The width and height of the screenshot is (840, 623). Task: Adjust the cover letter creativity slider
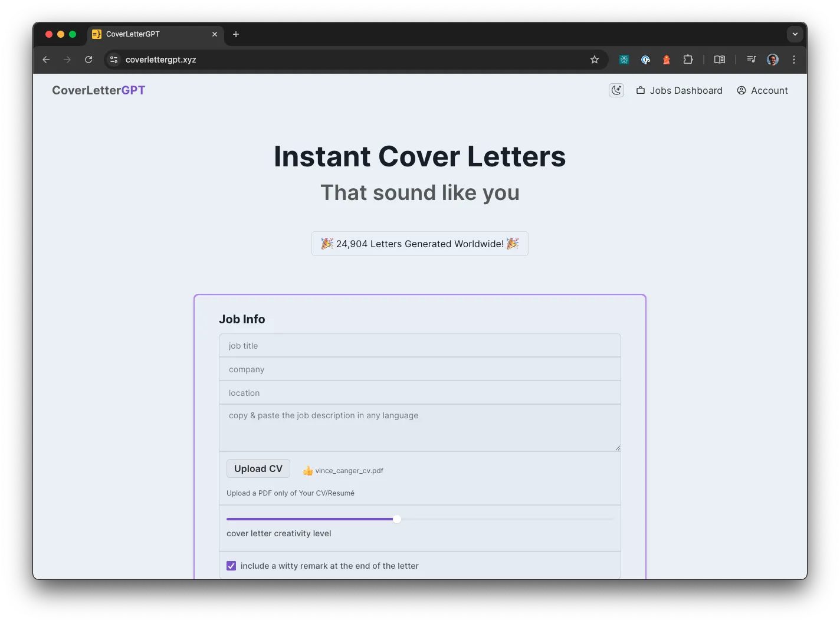(396, 519)
